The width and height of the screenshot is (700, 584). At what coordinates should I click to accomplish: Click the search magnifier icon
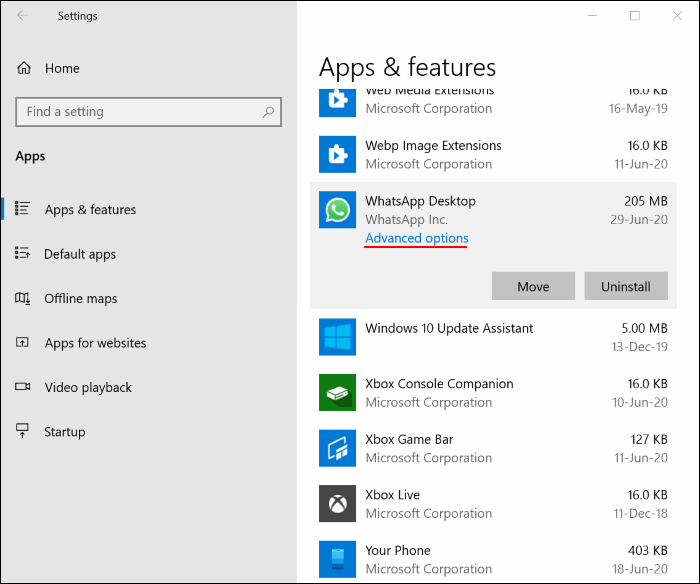tap(268, 112)
